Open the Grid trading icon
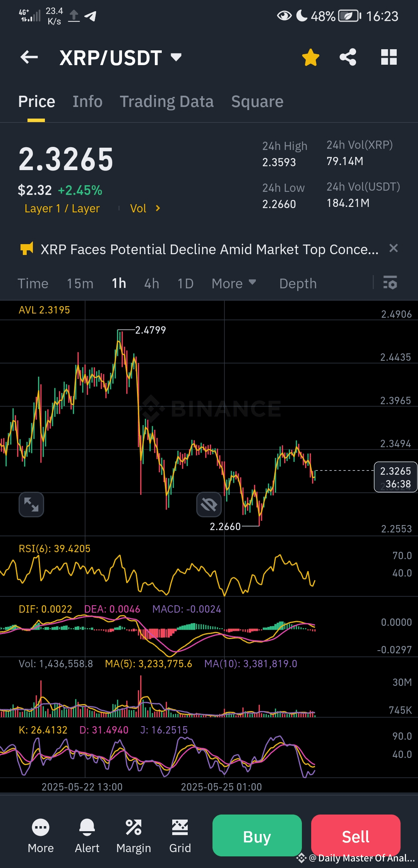This screenshot has height=868, width=418. (x=180, y=836)
